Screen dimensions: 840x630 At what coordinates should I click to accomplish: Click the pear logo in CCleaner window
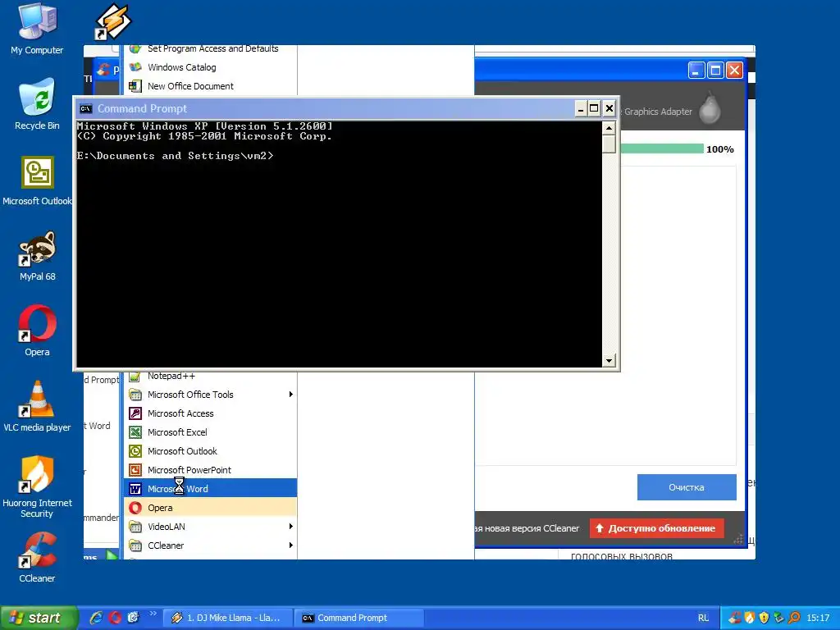pyautogui.click(x=710, y=109)
